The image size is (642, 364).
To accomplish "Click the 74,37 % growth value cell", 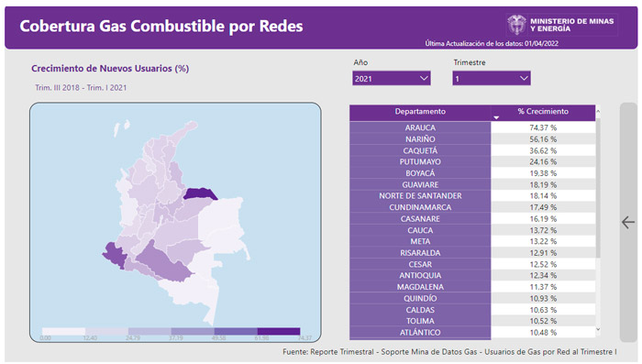I will [x=543, y=127].
